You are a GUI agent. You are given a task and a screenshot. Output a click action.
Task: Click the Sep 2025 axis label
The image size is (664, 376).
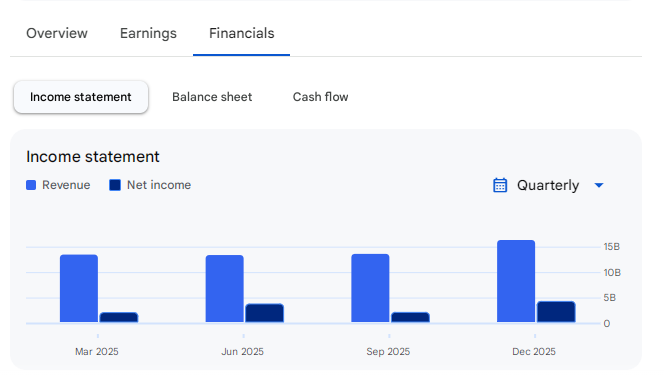pos(388,351)
